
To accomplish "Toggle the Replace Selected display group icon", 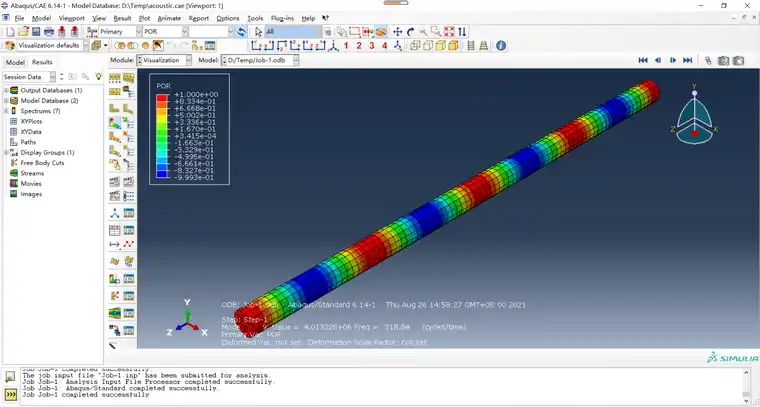I will coord(119,46).
